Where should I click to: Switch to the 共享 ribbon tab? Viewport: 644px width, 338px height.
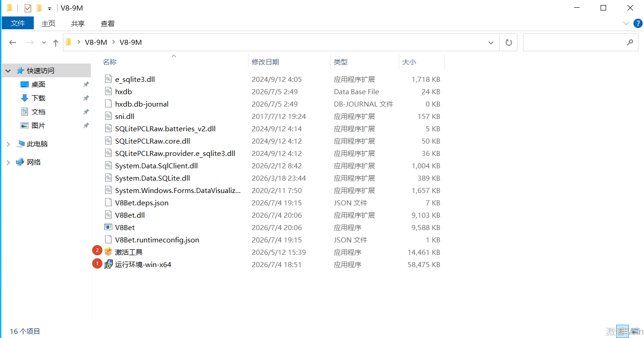pos(78,23)
